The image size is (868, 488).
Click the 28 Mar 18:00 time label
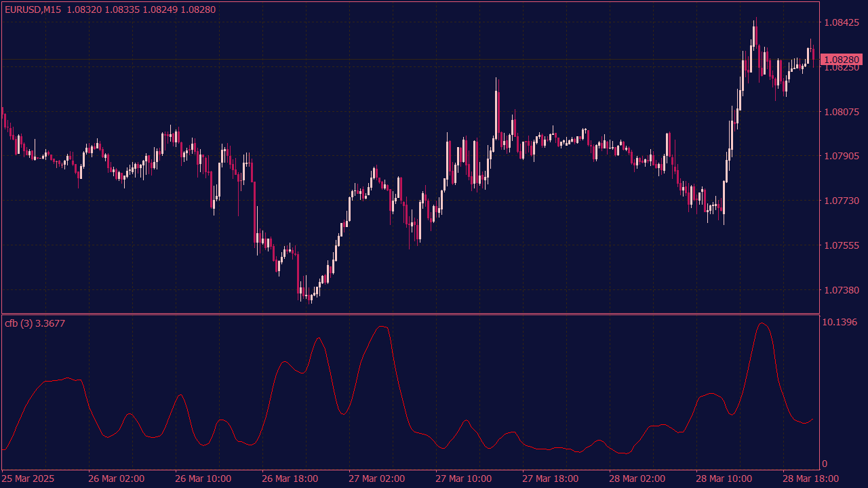[x=811, y=479]
